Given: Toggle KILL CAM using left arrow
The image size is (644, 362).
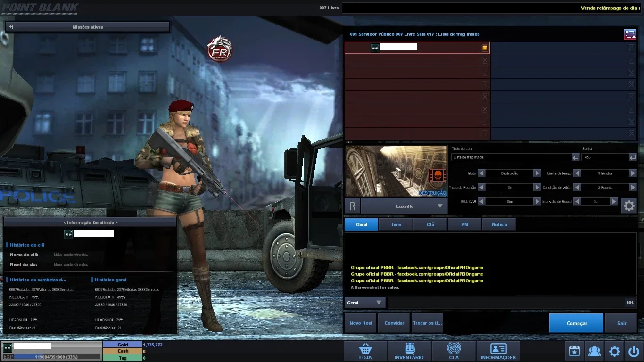Looking at the screenshot, I should coord(481,201).
